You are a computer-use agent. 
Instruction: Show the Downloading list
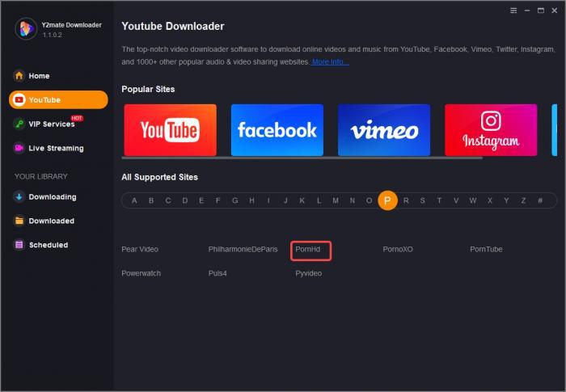[x=53, y=196]
